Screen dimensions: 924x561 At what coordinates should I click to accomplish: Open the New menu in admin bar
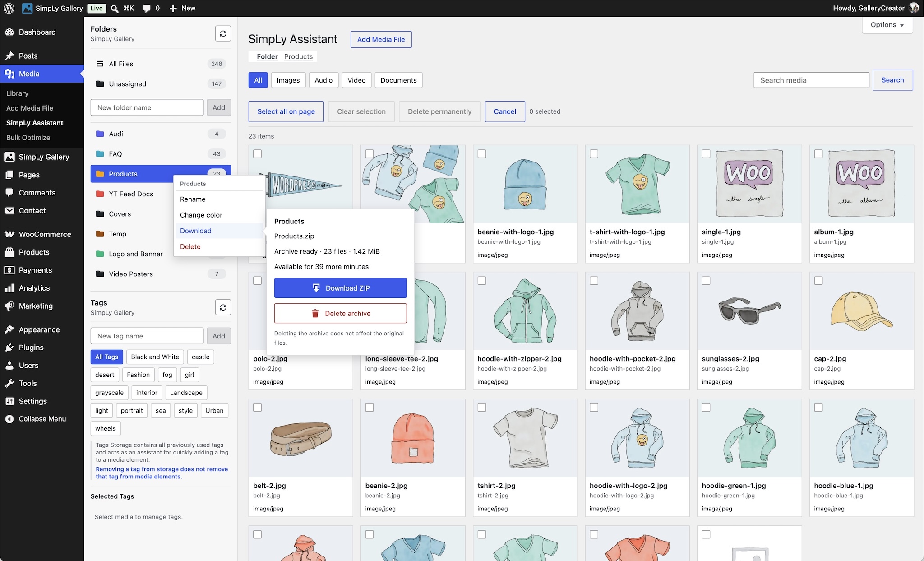point(182,8)
